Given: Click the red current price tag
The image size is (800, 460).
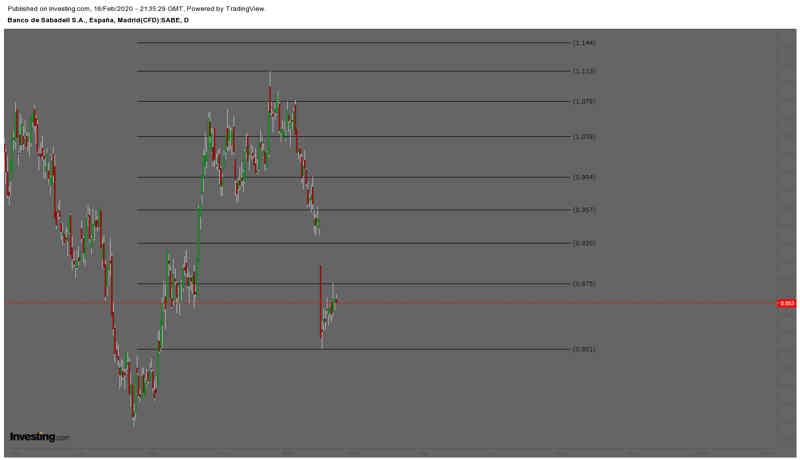Looking at the screenshot, I should coord(786,303).
